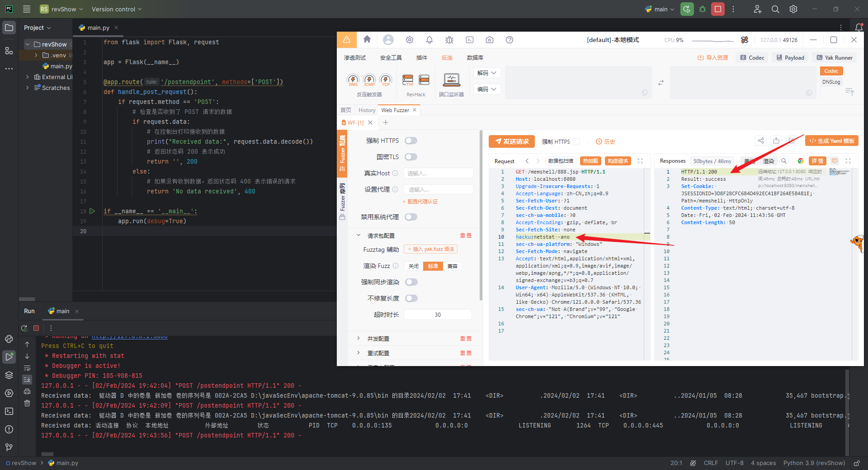
Task: Clear PyCharm run console with trash icon
Action: pos(27,403)
